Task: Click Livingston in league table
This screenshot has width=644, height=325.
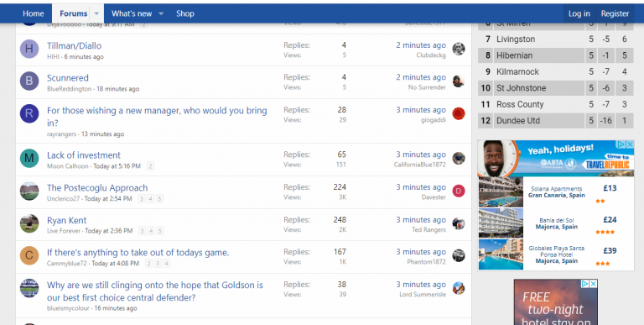Action: coord(516,39)
